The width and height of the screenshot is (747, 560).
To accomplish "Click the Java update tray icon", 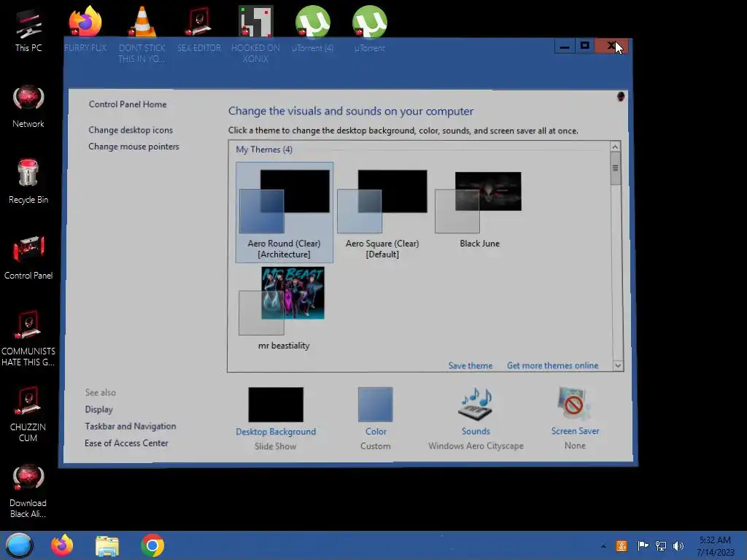I will pos(622,545).
